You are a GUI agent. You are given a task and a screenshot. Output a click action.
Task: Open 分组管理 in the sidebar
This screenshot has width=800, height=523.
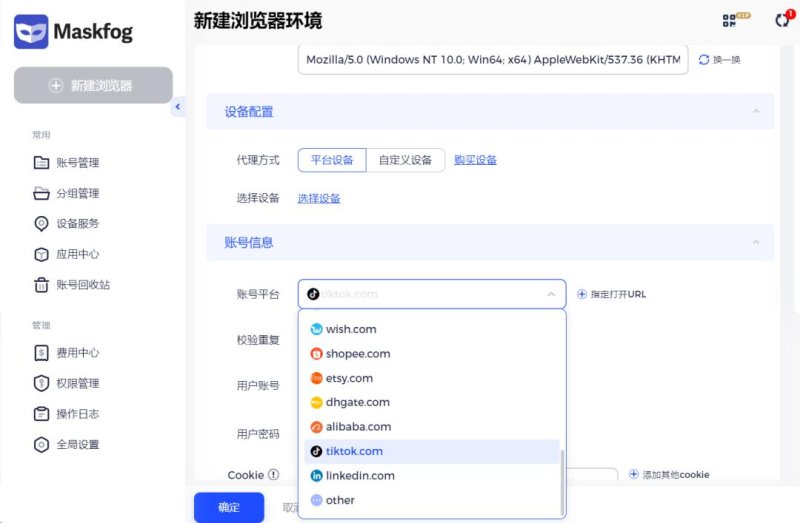coord(78,193)
